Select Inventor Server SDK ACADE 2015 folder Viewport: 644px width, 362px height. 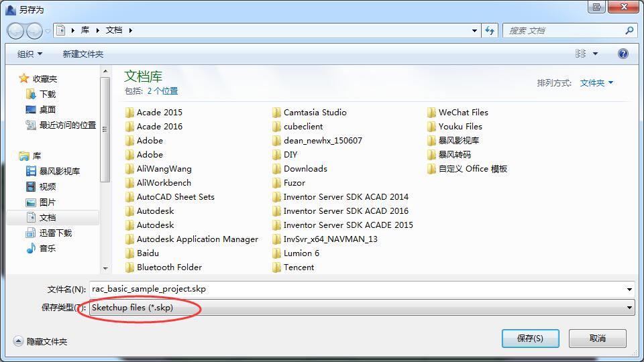pos(343,225)
